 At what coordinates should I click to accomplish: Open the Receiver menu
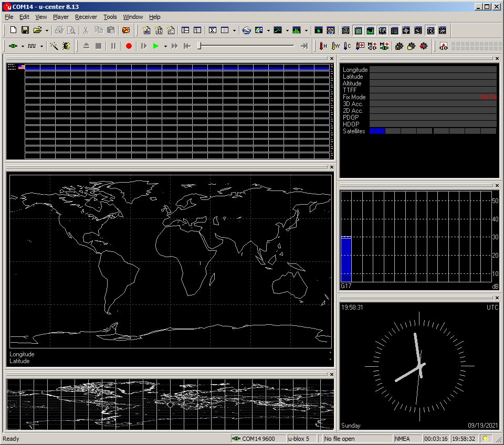point(86,17)
